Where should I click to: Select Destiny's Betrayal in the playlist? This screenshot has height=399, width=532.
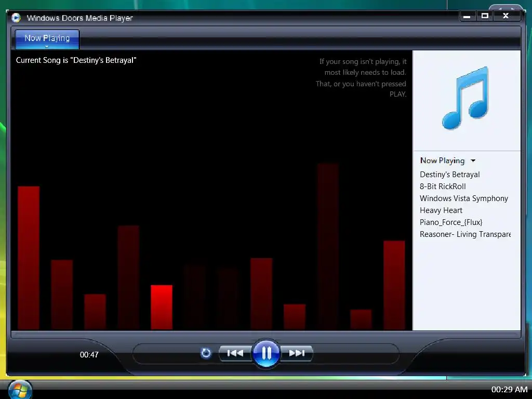pyautogui.click(x=449, y=175)
